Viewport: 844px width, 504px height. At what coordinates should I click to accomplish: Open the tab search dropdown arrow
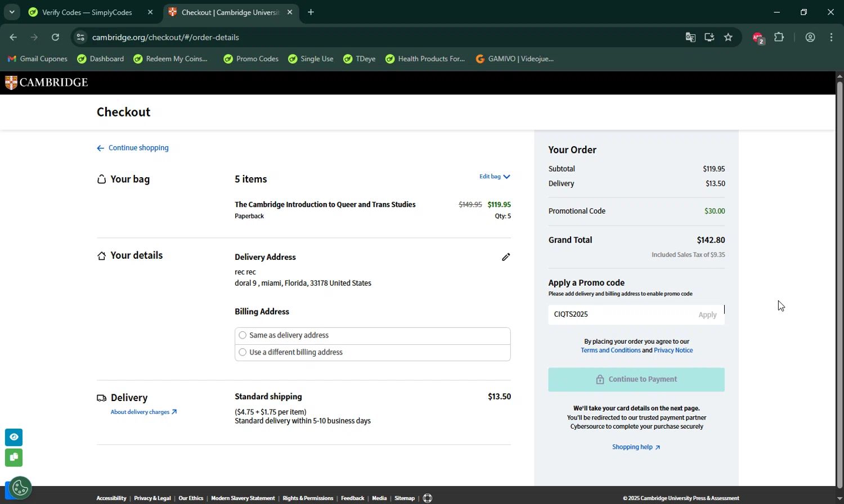click(12, 12)
